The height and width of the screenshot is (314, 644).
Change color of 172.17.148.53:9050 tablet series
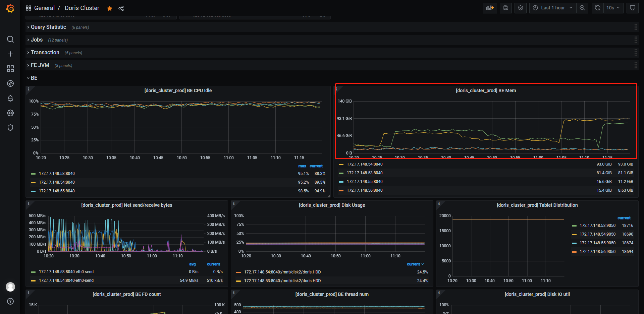point(574,226)
